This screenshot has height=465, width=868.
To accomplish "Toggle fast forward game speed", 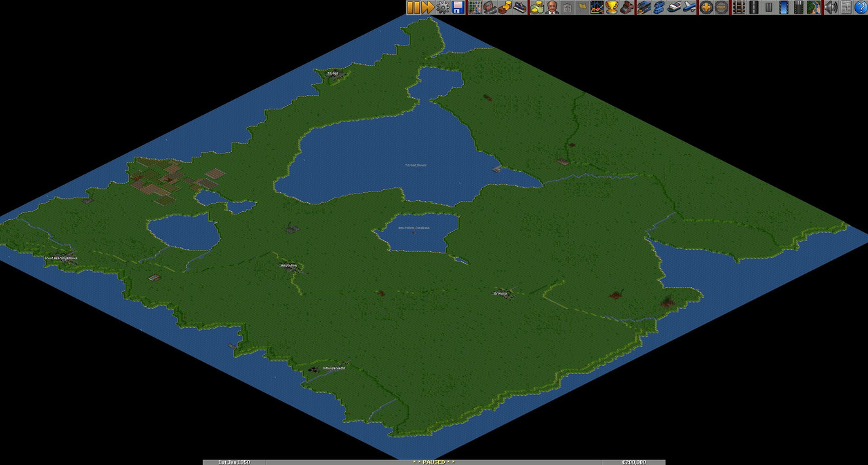I will click(428, 7).
